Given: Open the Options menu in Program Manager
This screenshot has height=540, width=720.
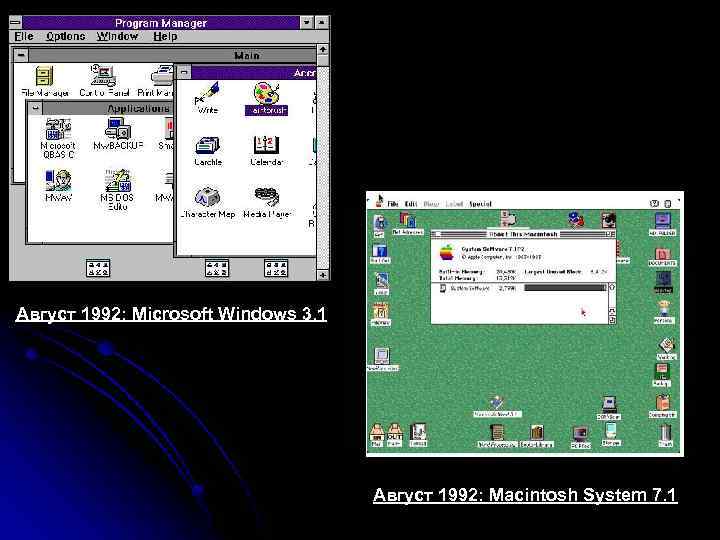Looking at the screenshot, I should point(65,36).
